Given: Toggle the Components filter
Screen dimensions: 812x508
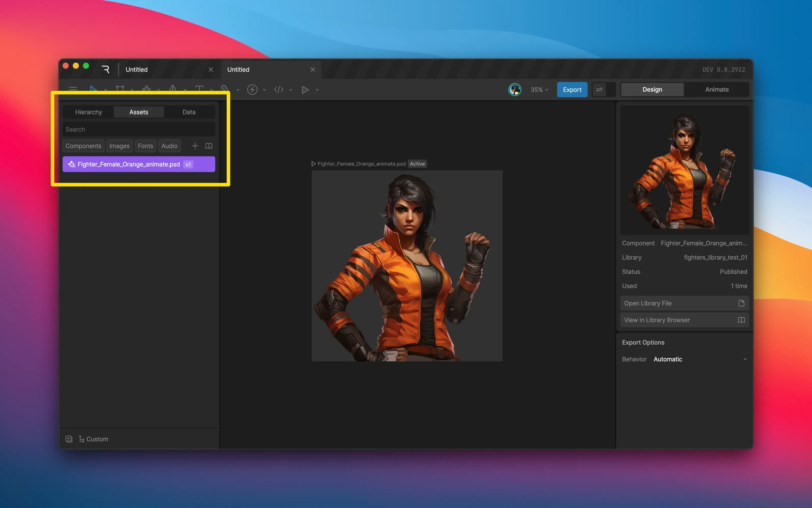Looking at the screenshot, I should tap(83, 146).
